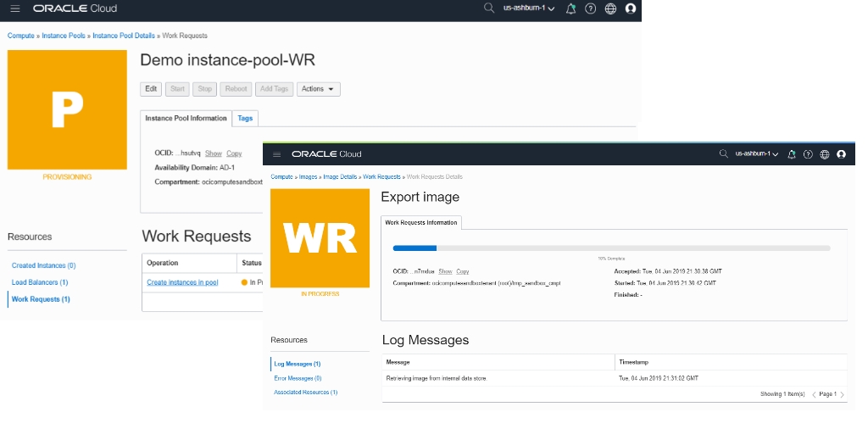The image size is (868, 429).
Task: Go to Images breadcrumb
Action: pyautogui.click(x=309, y=177)
